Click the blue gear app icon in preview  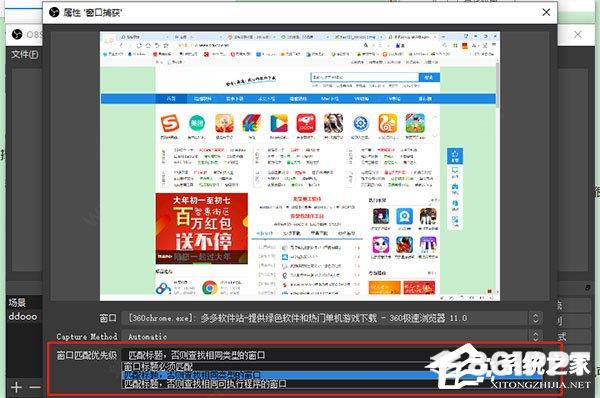point(360,123)
